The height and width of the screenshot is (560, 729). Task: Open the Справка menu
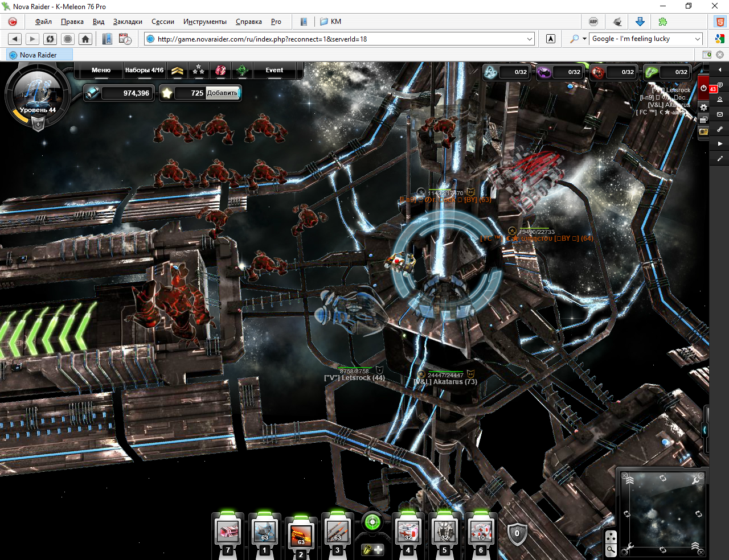(249, 22)
